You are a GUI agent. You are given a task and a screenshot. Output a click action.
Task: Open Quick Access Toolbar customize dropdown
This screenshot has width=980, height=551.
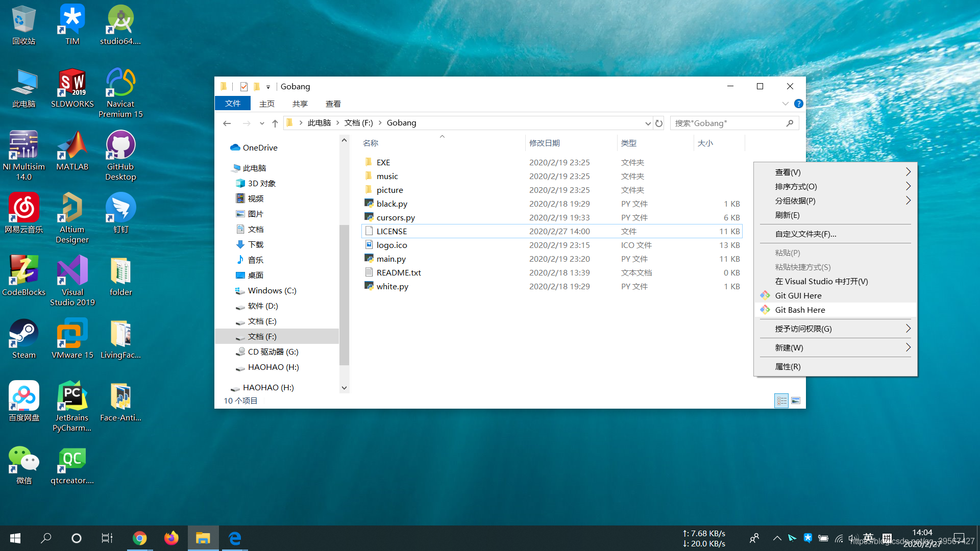[x=268, y=87]
